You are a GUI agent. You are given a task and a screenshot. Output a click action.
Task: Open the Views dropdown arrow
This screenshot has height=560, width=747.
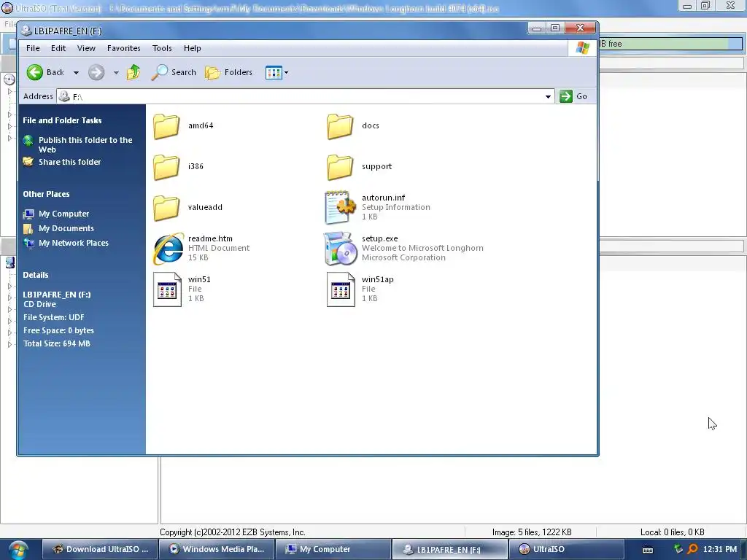286,73
